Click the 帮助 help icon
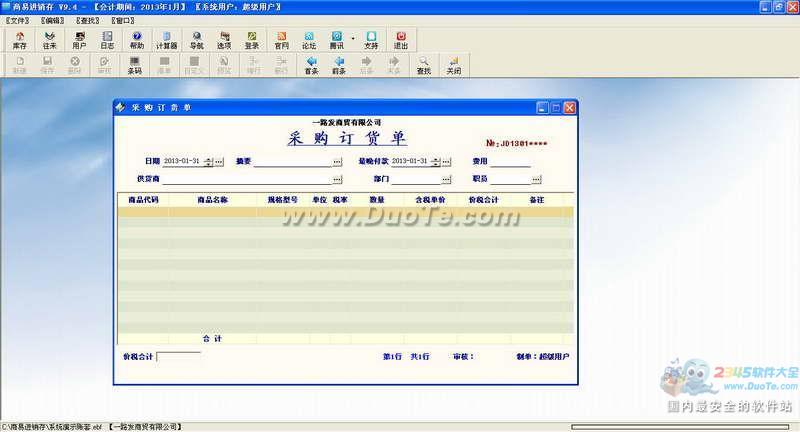800x432 pixels. (137, 40)
